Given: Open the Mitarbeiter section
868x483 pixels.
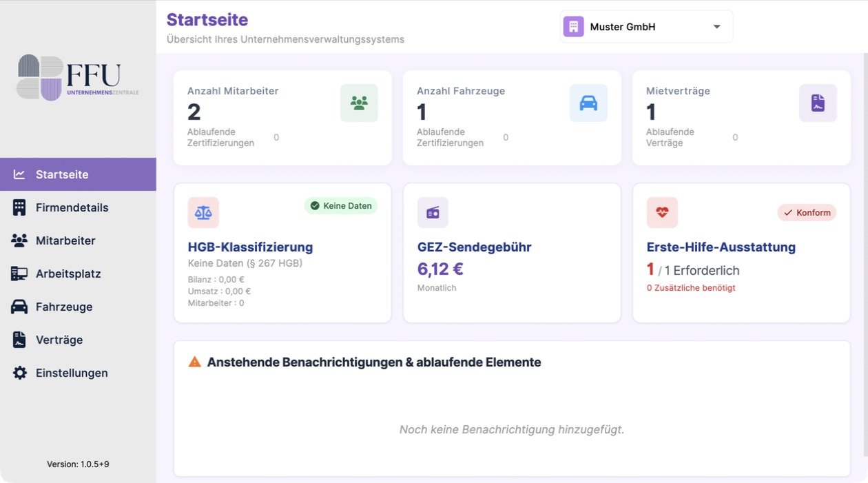Looking at the screenshot, I should click(78, 240).
